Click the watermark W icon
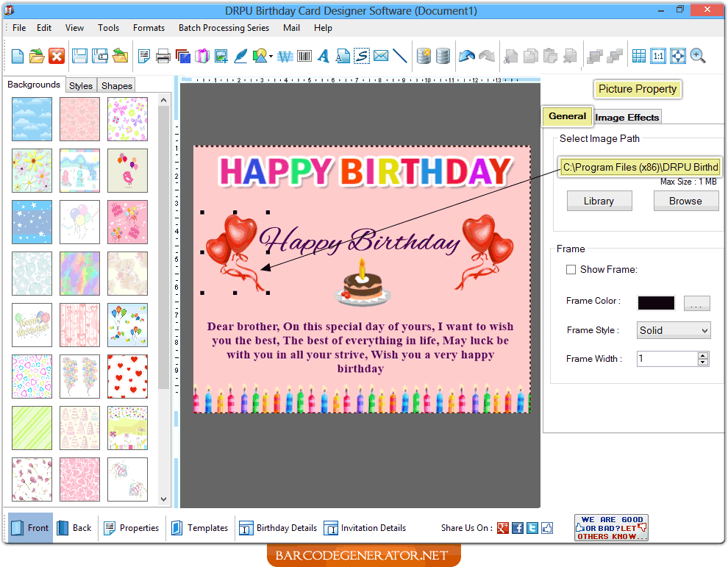 pyautogui.click(x=285, y=56)
